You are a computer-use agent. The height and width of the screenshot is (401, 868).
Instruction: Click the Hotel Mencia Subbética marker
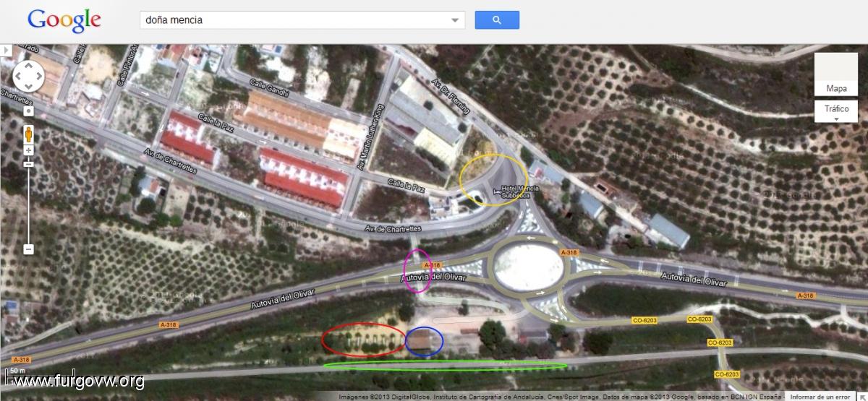click(497, 191)
